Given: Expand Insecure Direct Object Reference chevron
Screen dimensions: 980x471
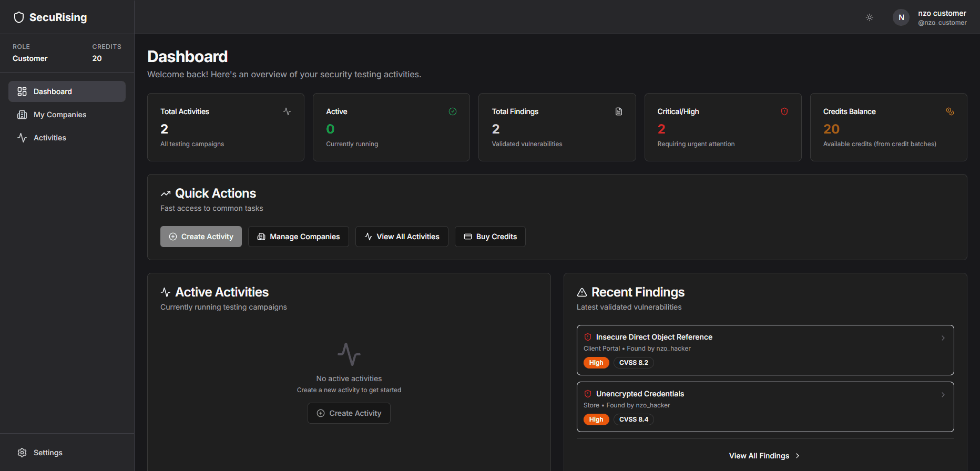Looking at the screenshot, I should point(943,338).
